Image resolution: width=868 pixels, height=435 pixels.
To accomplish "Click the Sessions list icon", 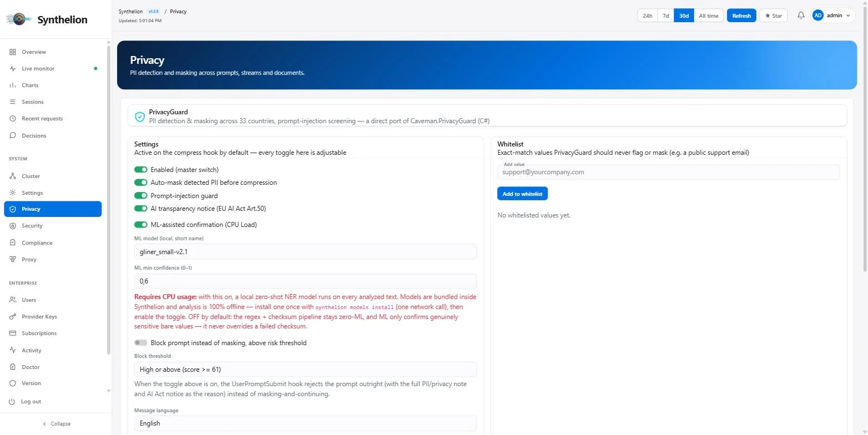I will tap(13, 102).
